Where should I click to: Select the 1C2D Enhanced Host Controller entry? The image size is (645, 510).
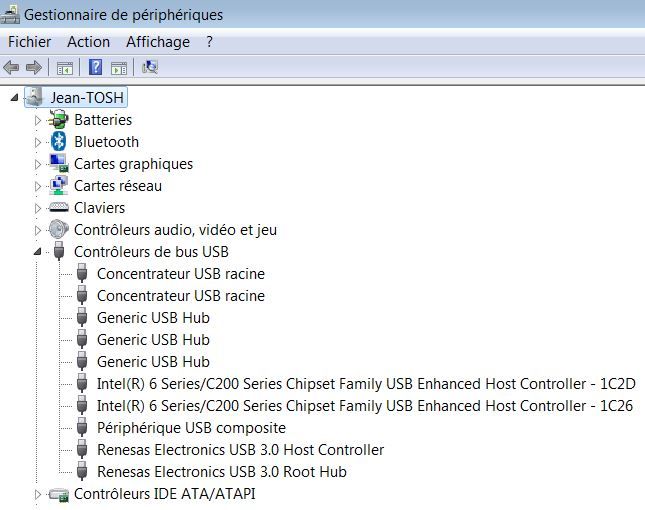click(x=366, y=384)
